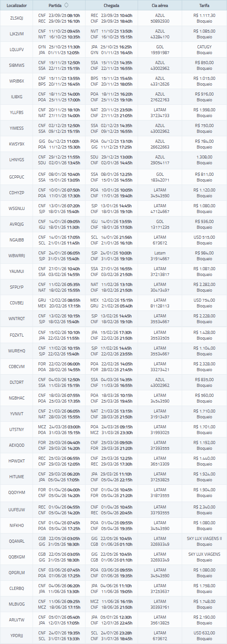
Task: Click the SKY LUX VIAGENS II tariff
Action: coord(204,538)
